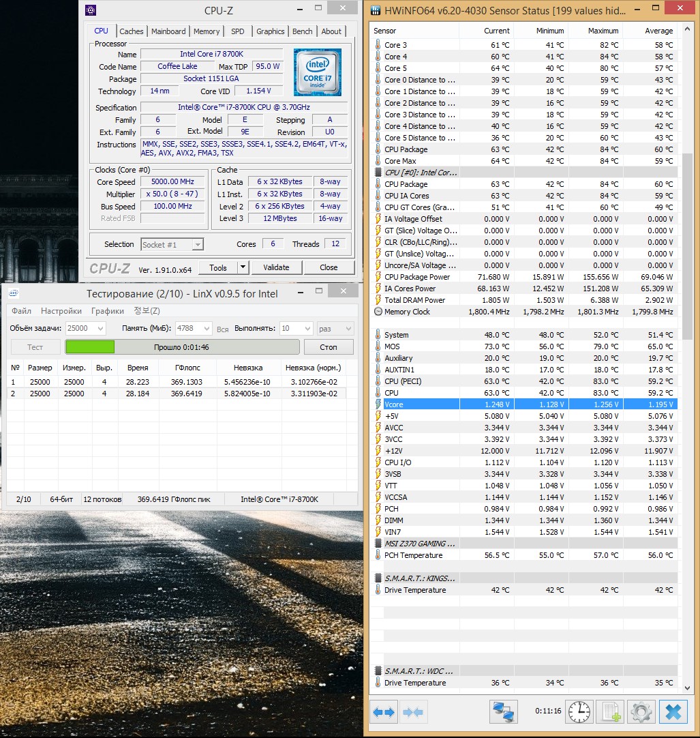Click the ГФлопс column header in LinX
Viewport: 700px width, 738px height.
click(187, 368)
